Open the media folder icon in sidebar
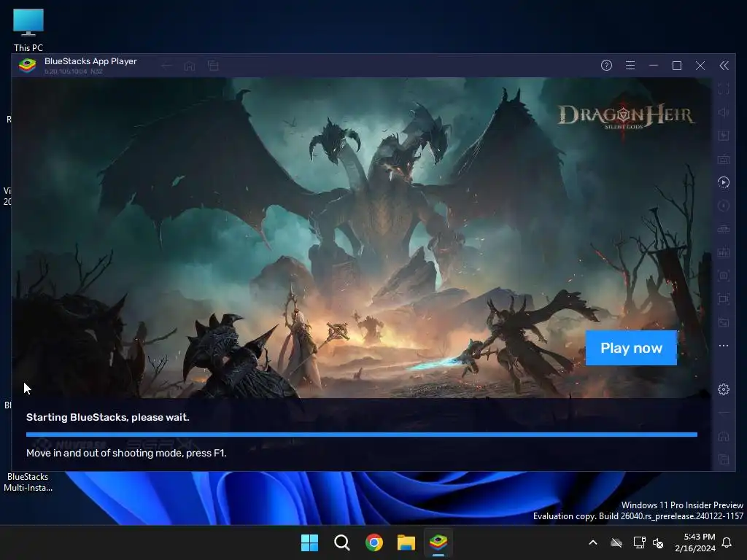The height and width of the screenshot is (560, 747). coord(723,322)
